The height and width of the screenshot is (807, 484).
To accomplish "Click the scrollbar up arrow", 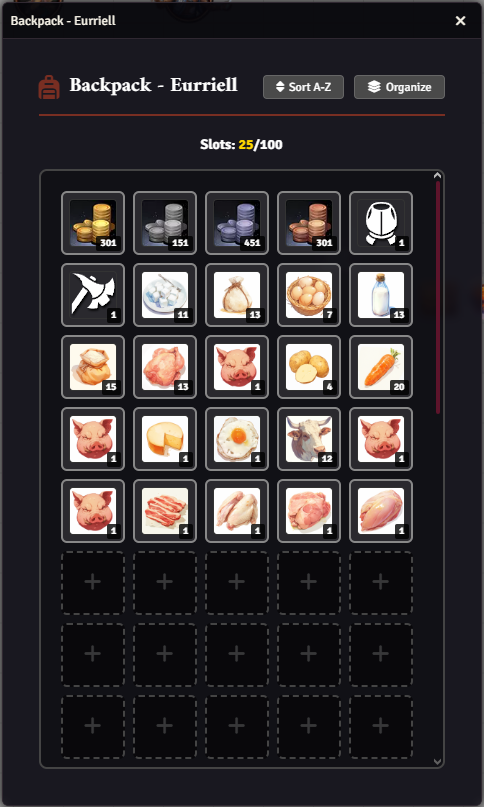I will (x=438, y=176).
